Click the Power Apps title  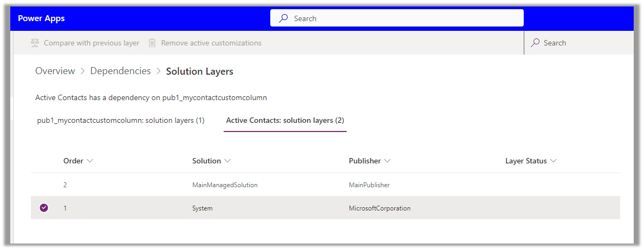coord(41,18)
